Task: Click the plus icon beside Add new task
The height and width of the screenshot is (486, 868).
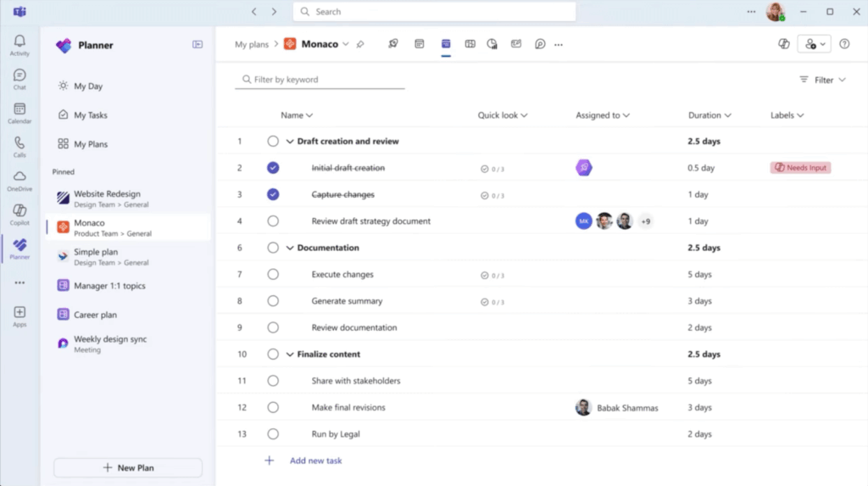Action: [x=269, y=461]
